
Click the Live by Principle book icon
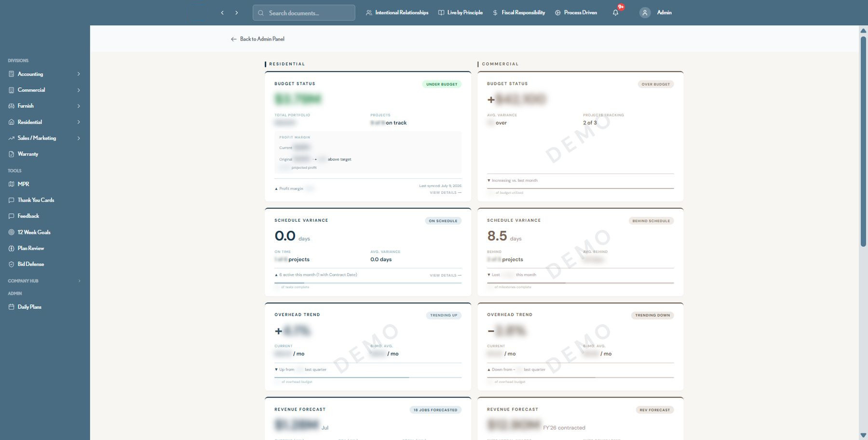pyautogui.click(x=441, y=13)
